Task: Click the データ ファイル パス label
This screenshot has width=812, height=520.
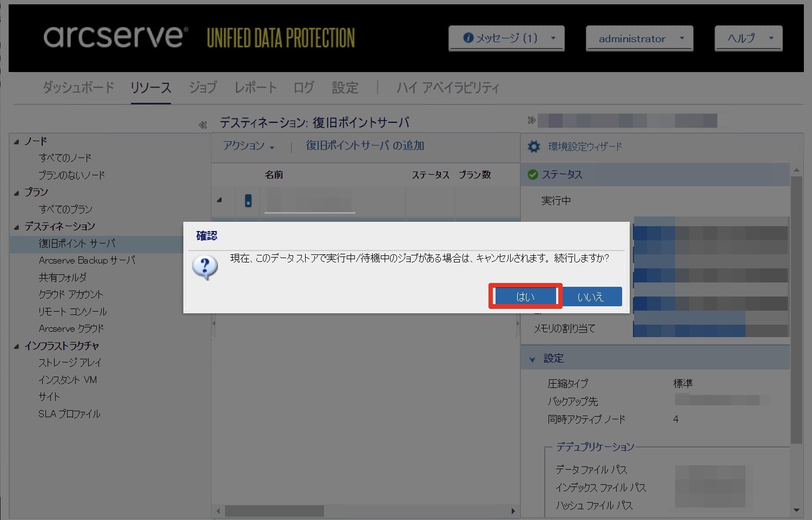Action: [591, 470]
